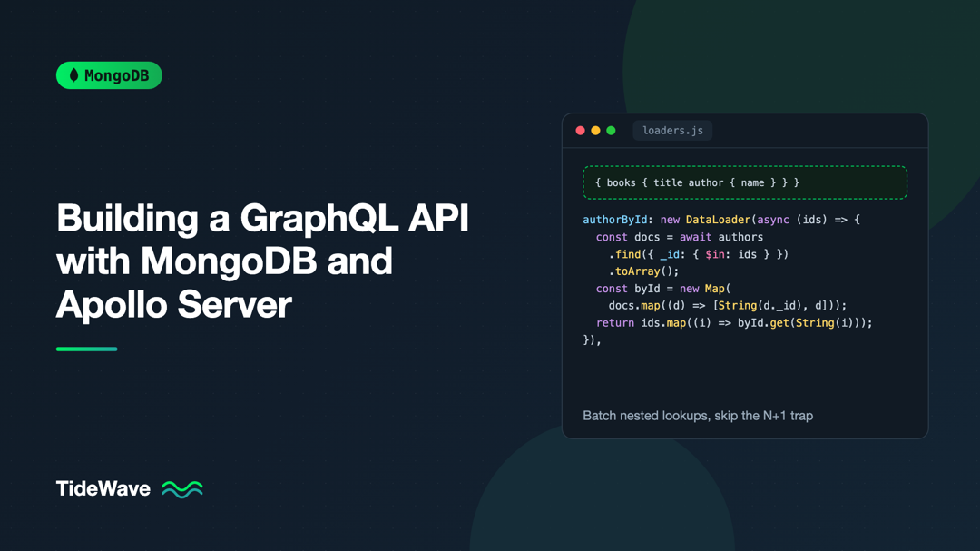This screenshot has height=551, width=980.
Task: Click the closing '}),' code line
Action: click(x=592, y=340)
